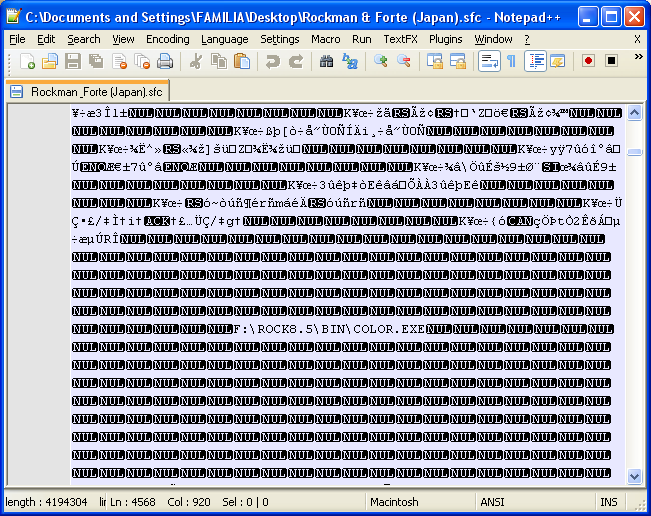This screenshot has height=516, width=651.
Task: Expand the toolbar overflow chevron
Action: coord(639,56)
